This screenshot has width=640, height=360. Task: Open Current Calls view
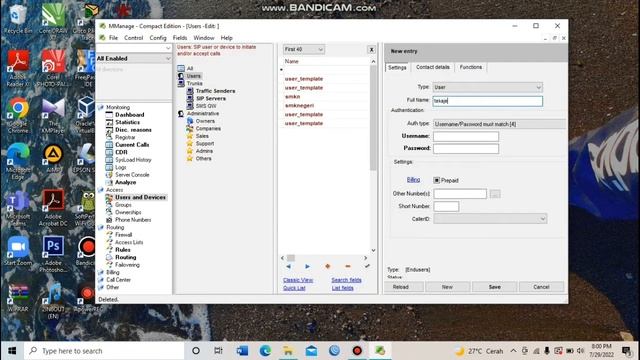click(x=132, y=144)
